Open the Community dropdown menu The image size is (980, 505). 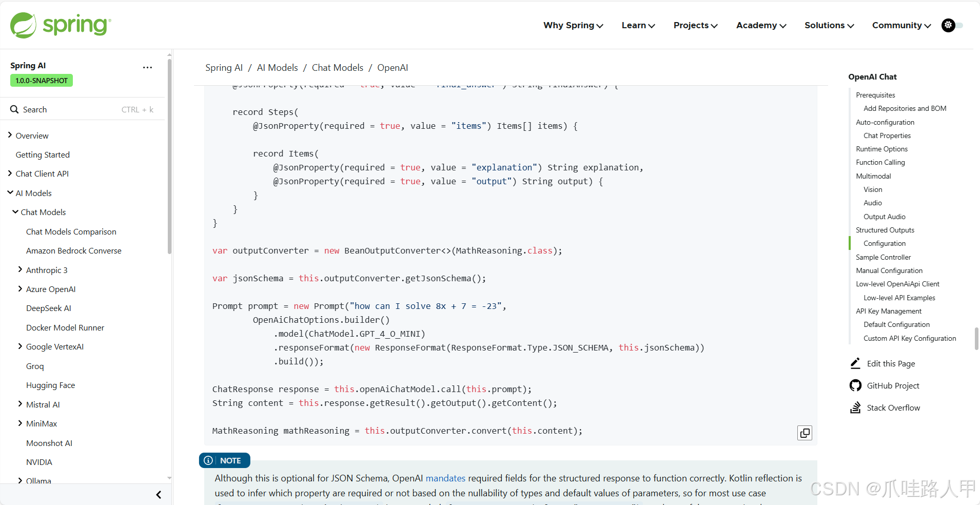pyautogui.click(x=900, y=25)
